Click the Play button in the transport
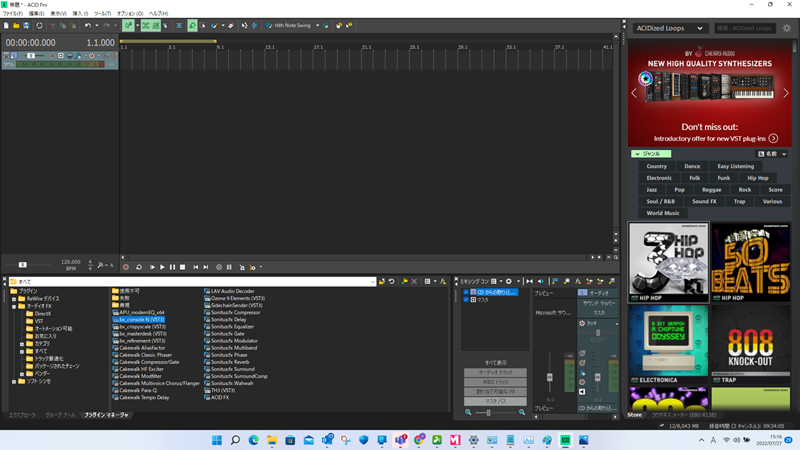The height and width of the screenshot is (450, 800). (x=162, y=267)
